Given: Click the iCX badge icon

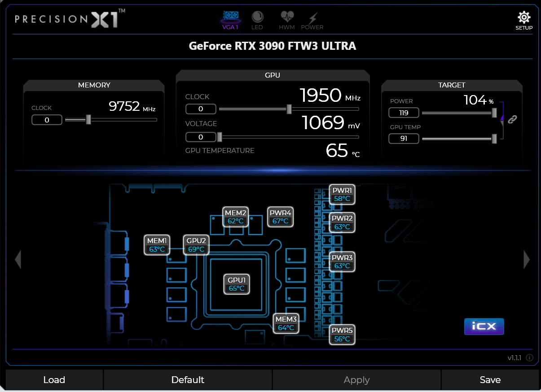Looking at the screenshot, I should (484, 327).
